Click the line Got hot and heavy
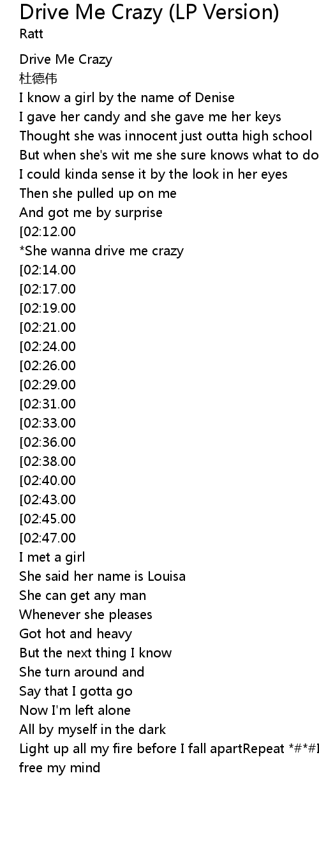 [76, 634]
